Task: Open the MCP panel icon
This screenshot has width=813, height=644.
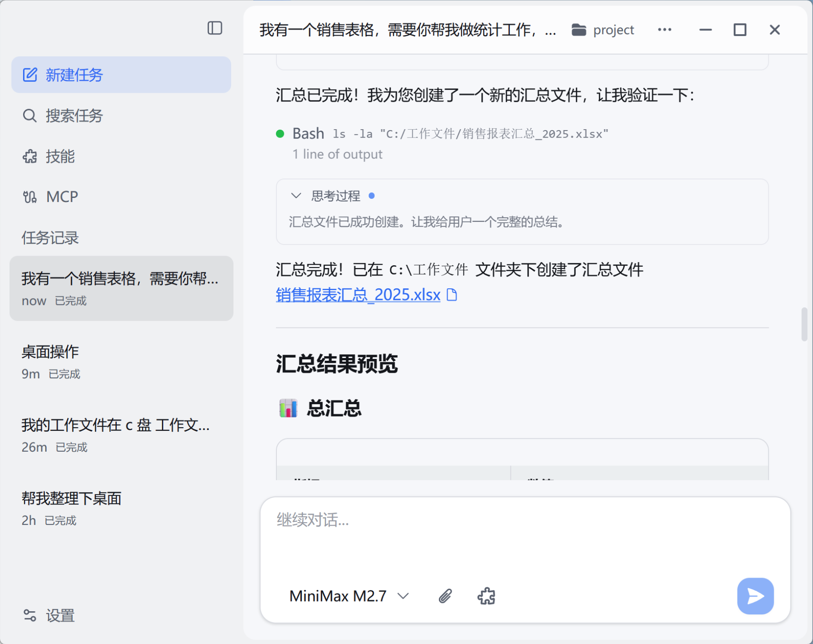Action: [x=30, y=197]
